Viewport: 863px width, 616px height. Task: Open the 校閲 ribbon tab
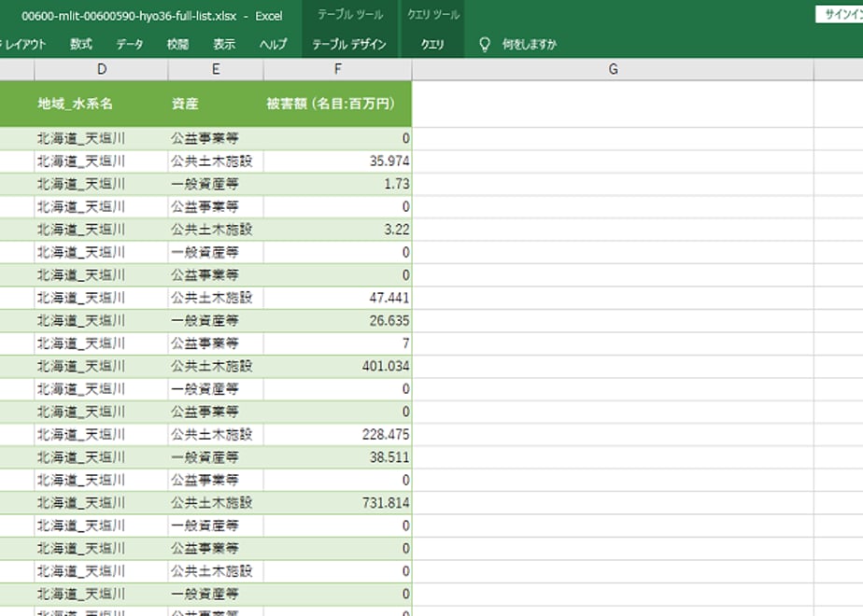177,45
